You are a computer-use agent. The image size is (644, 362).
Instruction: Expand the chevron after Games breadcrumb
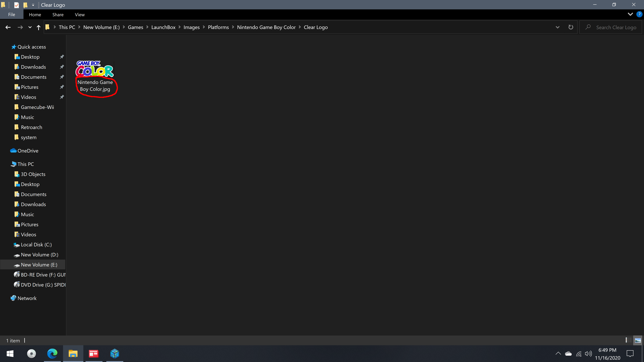147,27
